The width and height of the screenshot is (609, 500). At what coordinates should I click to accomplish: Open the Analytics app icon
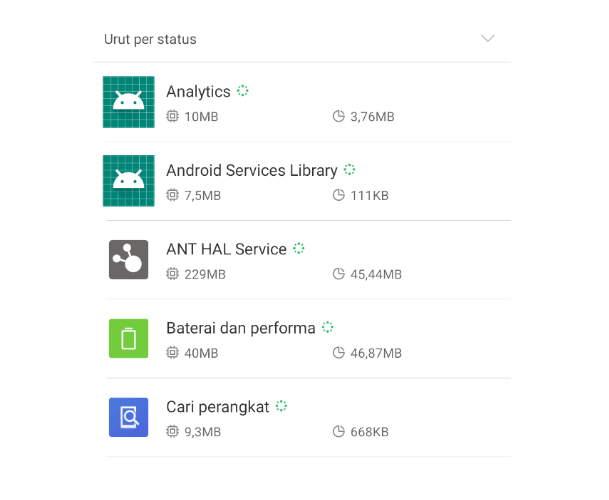tap(129, 102)
